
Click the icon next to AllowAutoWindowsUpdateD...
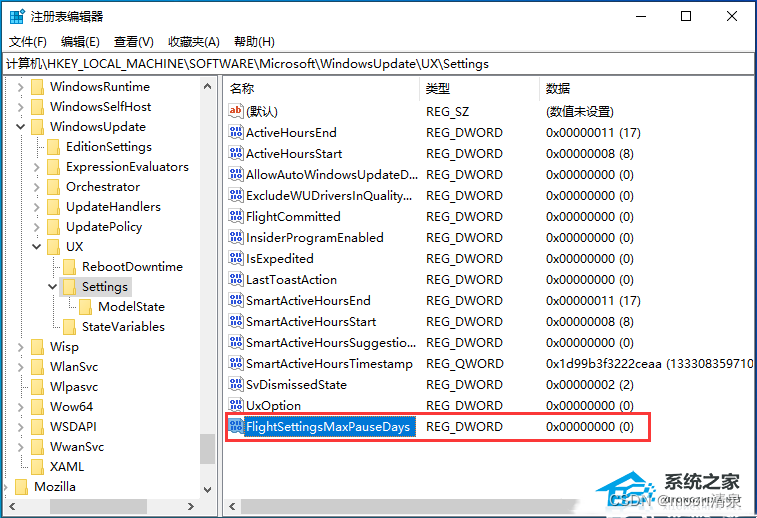[236, 174]
